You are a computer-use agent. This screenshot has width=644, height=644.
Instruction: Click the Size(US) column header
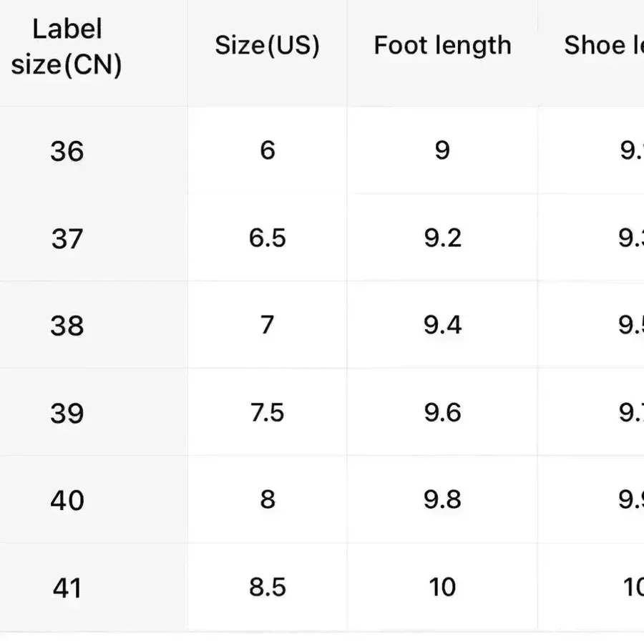268,45
